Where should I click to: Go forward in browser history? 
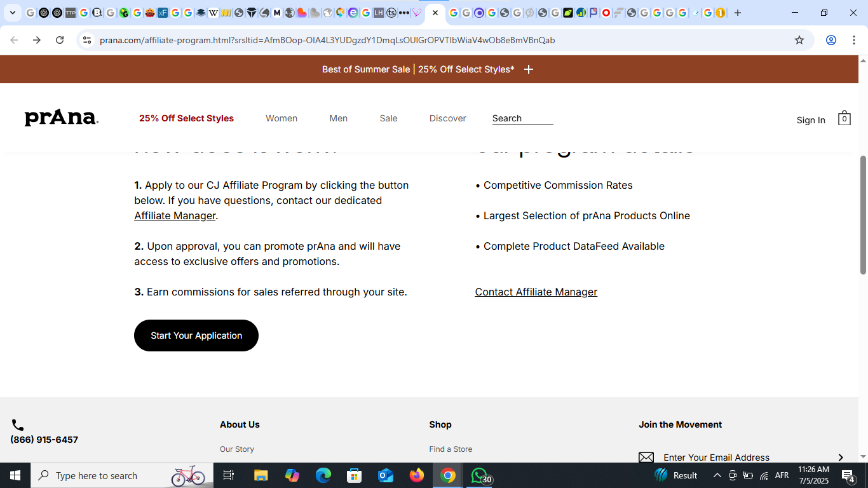[37, 40]
